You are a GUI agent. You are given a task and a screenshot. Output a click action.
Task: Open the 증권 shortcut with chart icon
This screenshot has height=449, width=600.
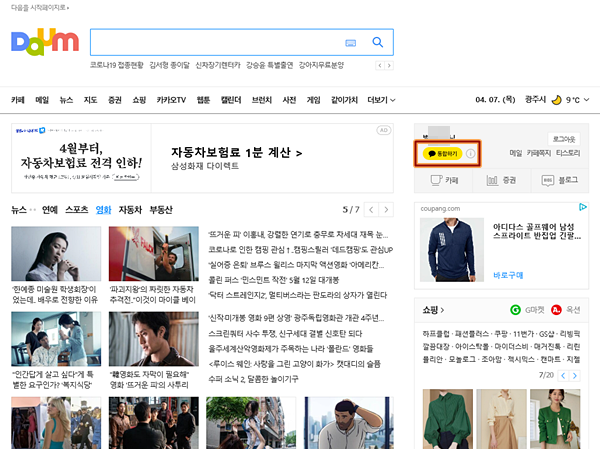502,180
